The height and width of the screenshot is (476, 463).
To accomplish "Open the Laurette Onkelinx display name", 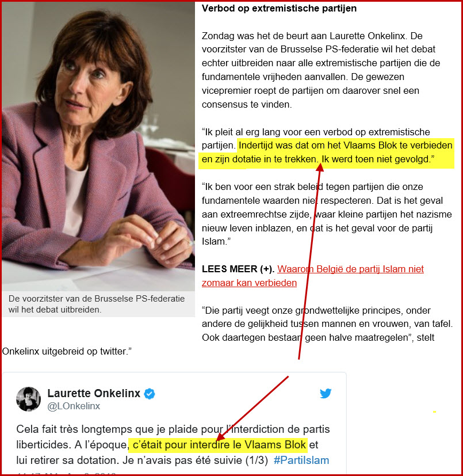I will tap(94, 393).
